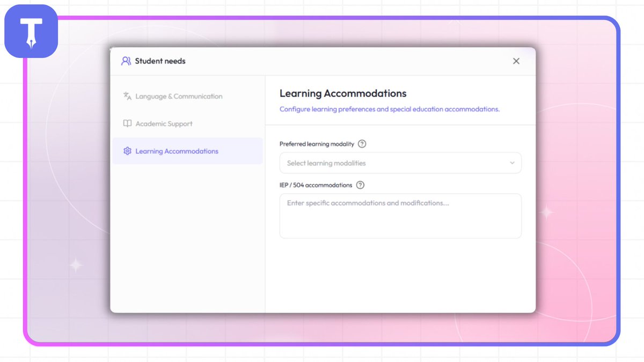The image size is (644, 362).
Task: Open the help tooltip for IEP / 504 accommodations
Action: [x=360, y=185]
